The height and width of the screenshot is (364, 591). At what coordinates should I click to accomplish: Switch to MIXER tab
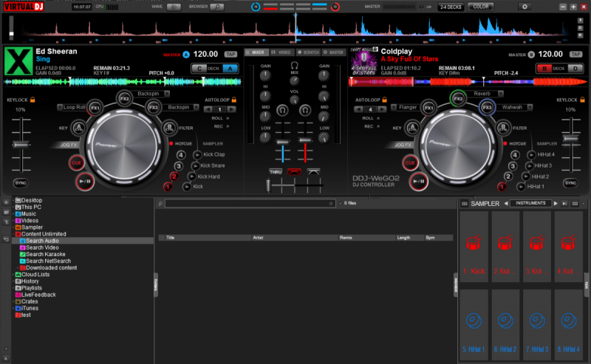click(256, 52)
